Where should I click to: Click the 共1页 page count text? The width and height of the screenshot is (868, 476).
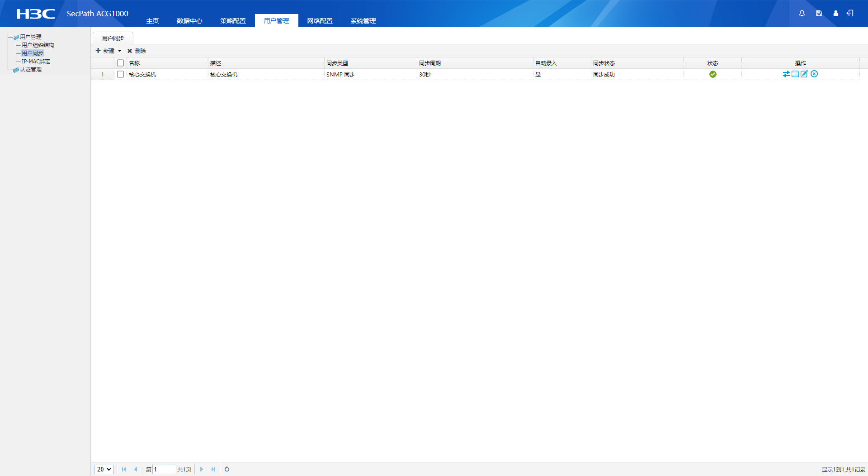click(x=184, y=470)
